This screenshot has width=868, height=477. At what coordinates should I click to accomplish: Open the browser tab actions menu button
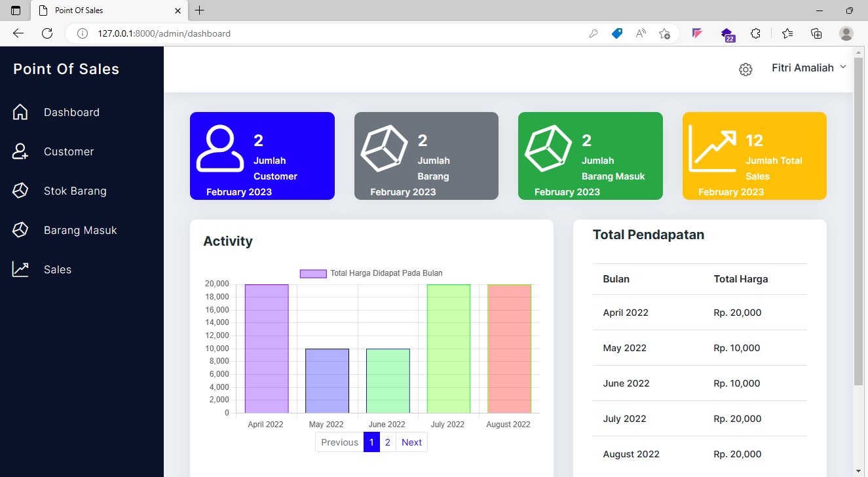point(16,10)
